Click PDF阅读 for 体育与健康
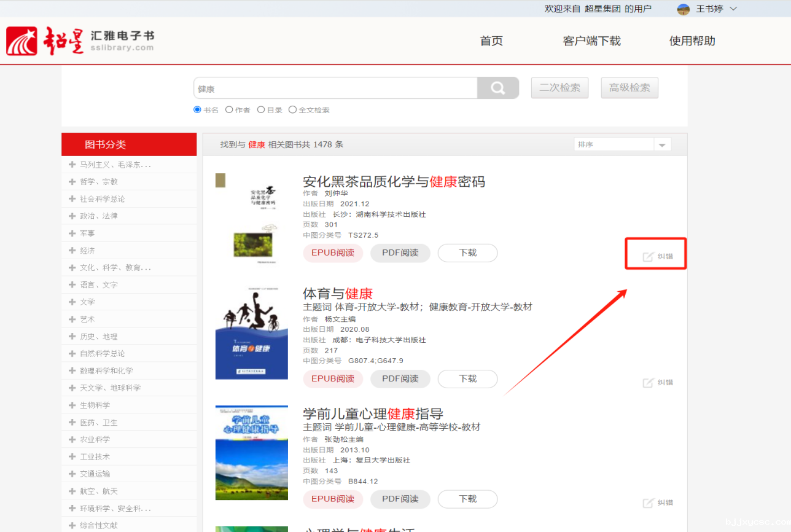791x532 pixels. 400,379
